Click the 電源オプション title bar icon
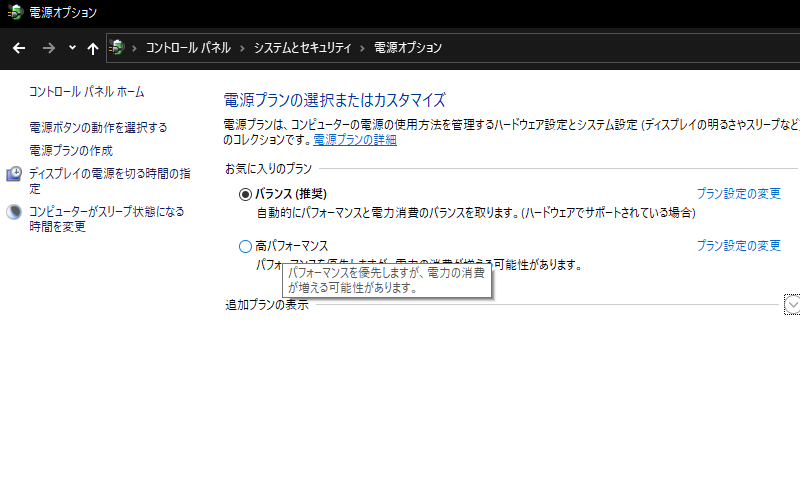This screenshot has width=800, height=500. click(x=15, y=12)
